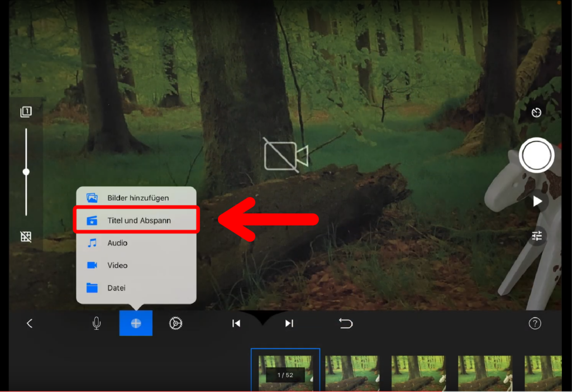Open the camera adjustment sliders icon

[537, 236]
